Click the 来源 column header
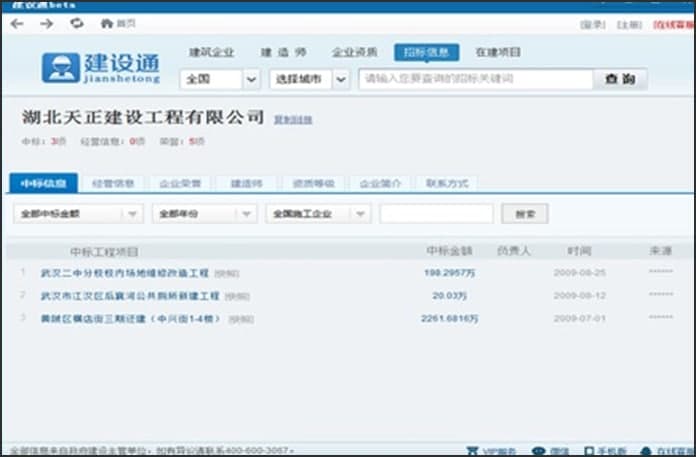The height and width of the screenshot is (457, 696). (661, 251)
